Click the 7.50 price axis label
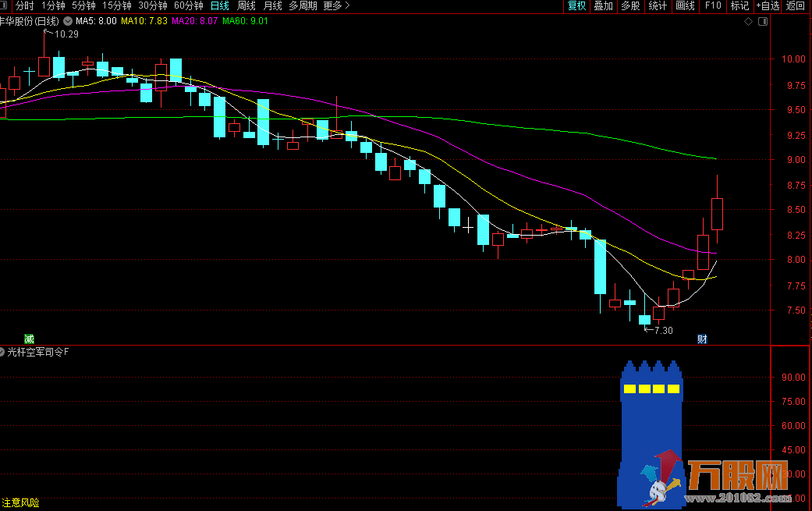The height and width of the screenshot is (511, 812). point(796,311)
